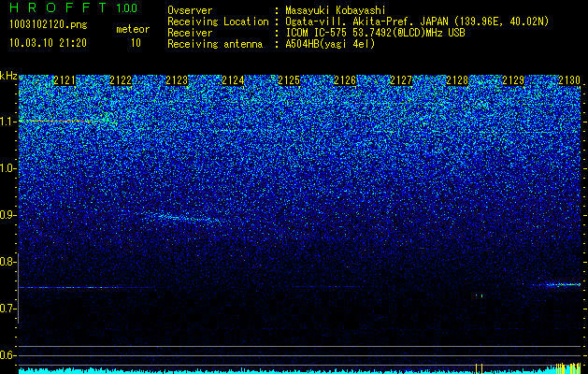Click the date stamp 10.03.10 21:20
Image resolution: width=588 pixels, height=374 pixels.
tap(48, 43)
